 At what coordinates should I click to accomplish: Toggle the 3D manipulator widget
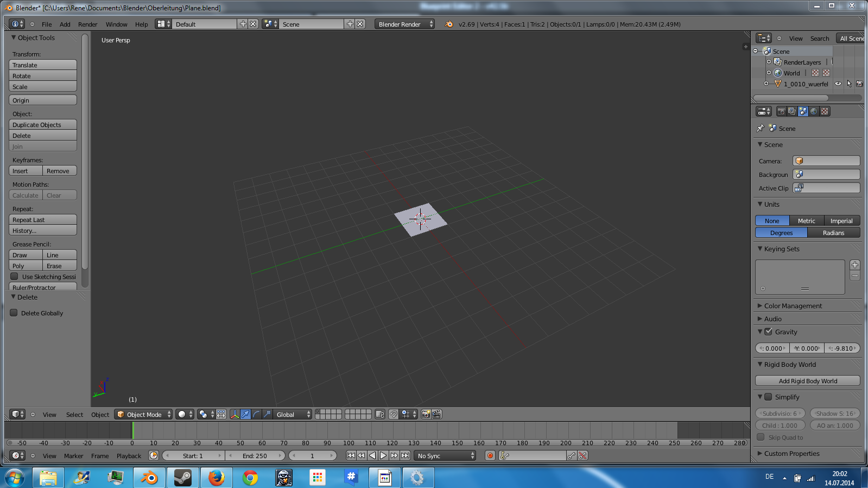coord(235,414)
